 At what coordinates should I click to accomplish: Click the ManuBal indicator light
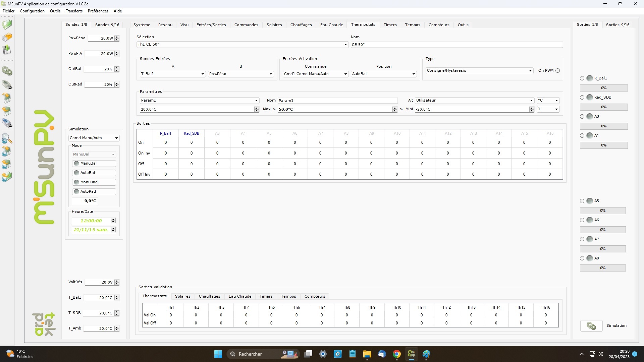(x=76, y=163)
